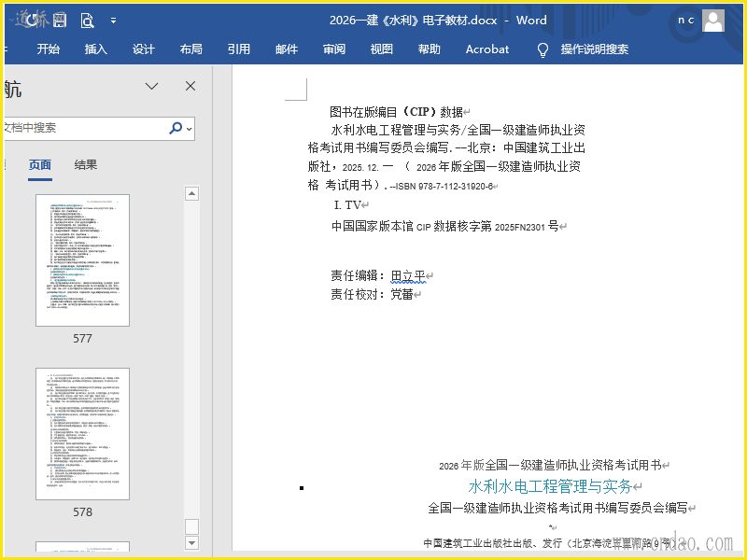Click the line 2026年版全国一级建造师执业资格考试用书

(550, 465)
